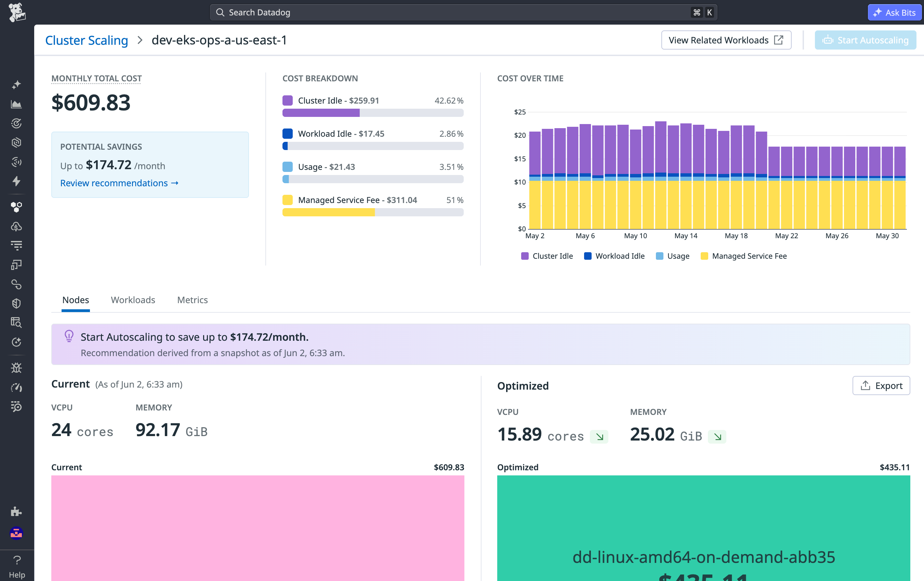The height and width of the screenshot is (581, 924).
Task: Go back to Cluster Scaling breadcrumb
Action: point(86,40)
